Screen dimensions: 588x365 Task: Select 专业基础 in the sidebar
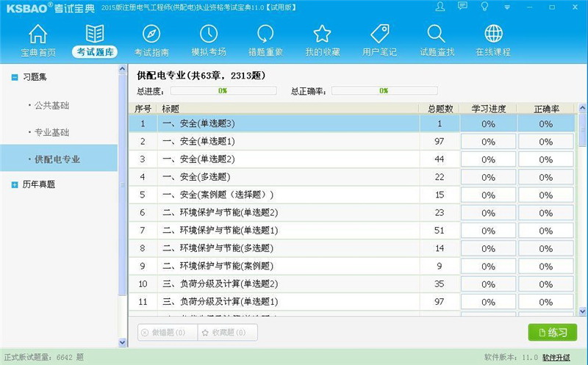tap(51, 132)
